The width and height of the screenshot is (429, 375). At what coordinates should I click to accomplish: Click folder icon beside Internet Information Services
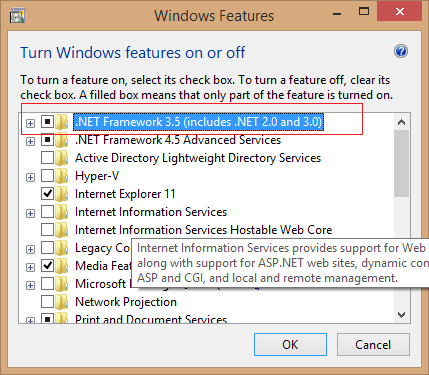pyautogui.click(x=61, y=212)
